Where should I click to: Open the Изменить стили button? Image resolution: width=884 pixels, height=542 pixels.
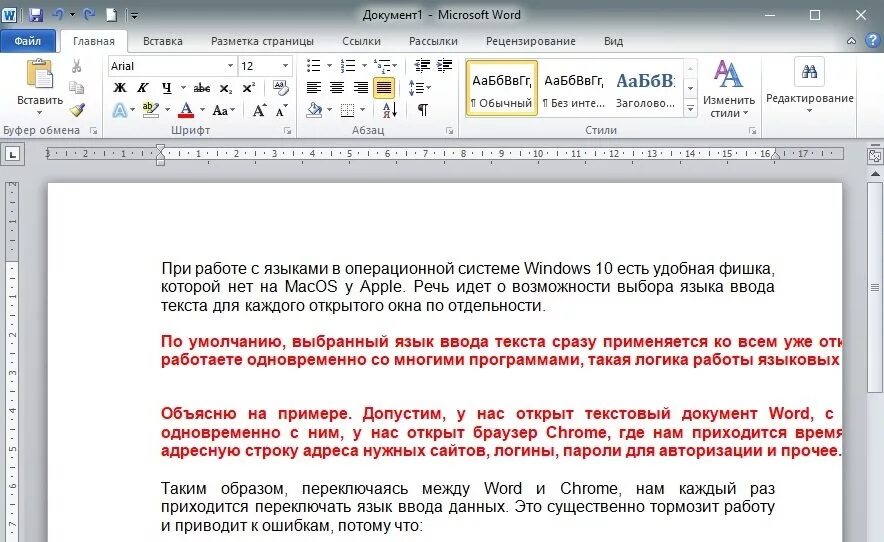click(728, 89)
